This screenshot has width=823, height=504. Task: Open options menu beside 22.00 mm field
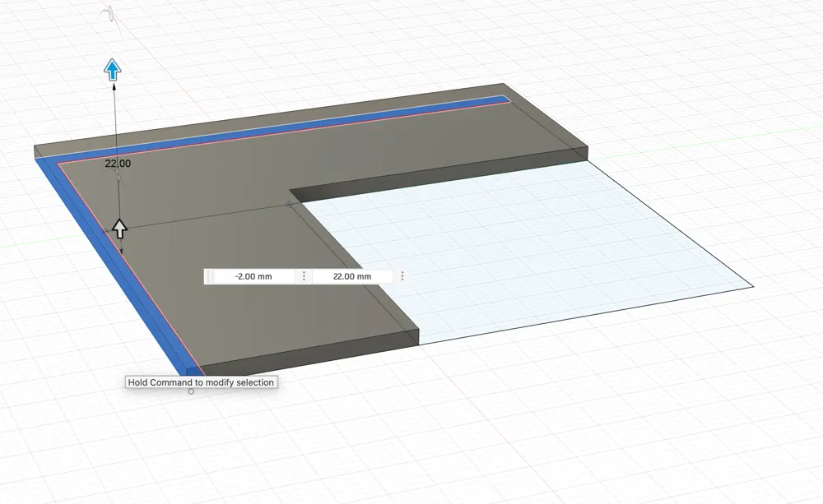[402, 276]
